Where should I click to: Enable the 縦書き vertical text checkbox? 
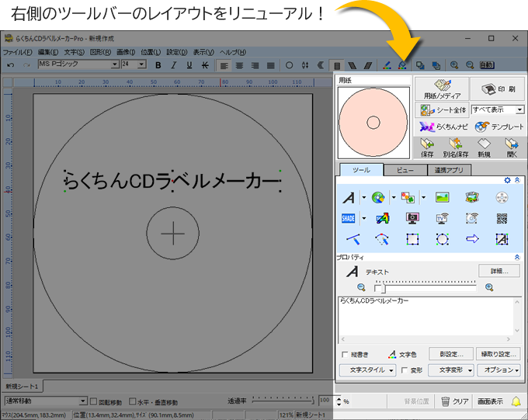click(x=346, y=355)
